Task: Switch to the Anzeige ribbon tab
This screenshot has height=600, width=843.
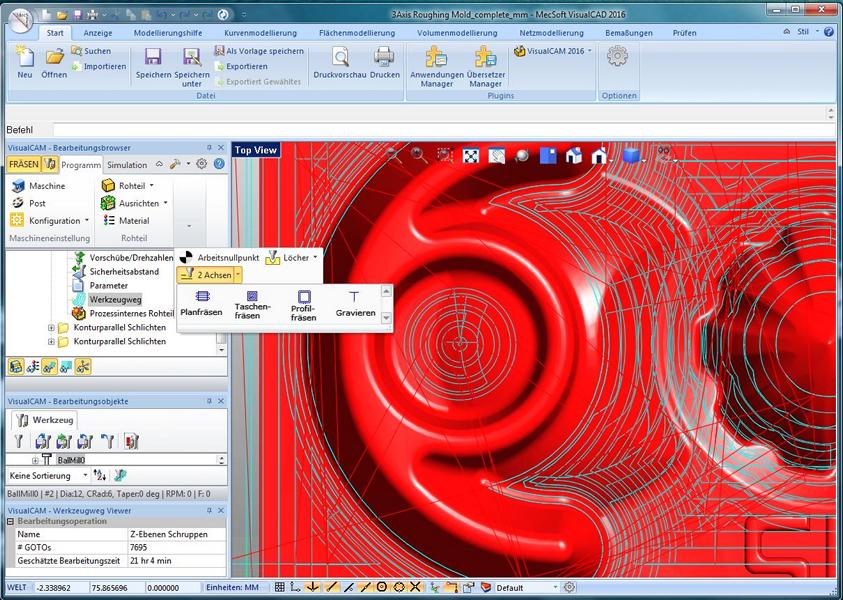Action: 98,33
